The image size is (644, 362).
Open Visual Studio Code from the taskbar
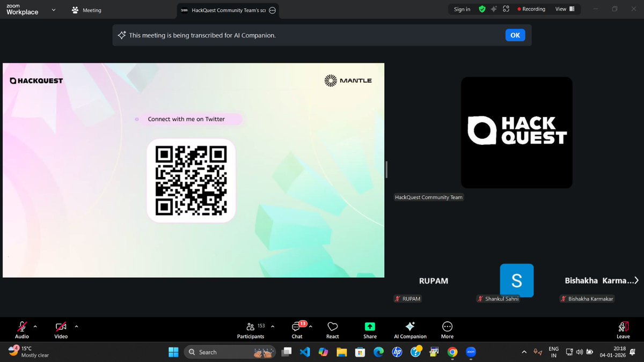tap(305, 352)
